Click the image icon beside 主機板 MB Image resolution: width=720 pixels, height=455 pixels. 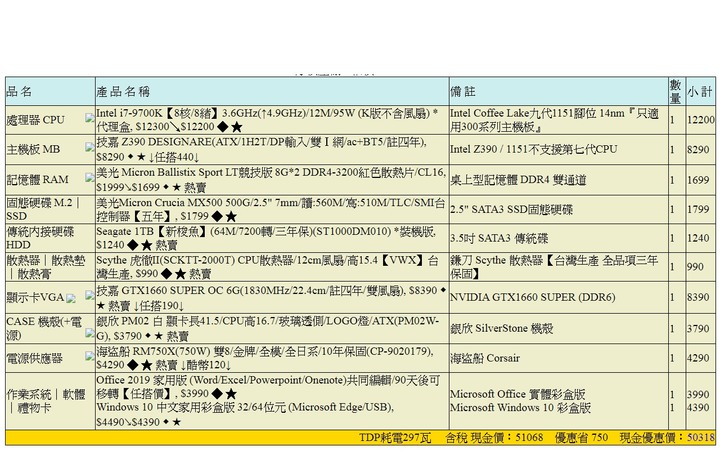[x=90, y=147]
